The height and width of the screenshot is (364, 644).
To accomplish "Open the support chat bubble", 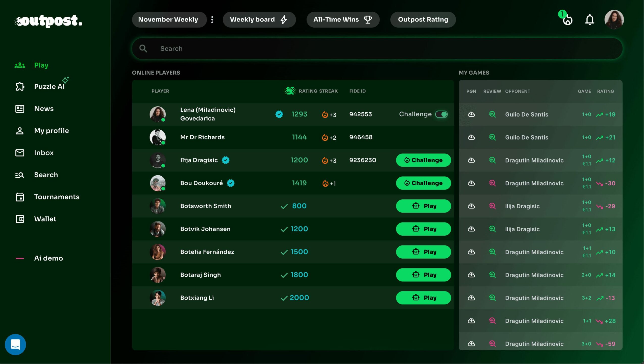I will pyautogui.click(x=15, y=344).
